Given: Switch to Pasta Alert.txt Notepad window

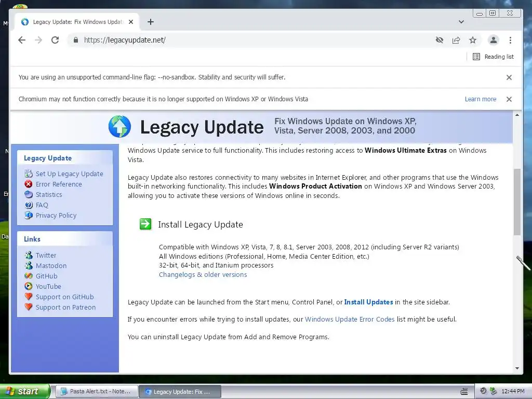Looking at the screenshot, I should pyautogui.click(x=97, y=392).
